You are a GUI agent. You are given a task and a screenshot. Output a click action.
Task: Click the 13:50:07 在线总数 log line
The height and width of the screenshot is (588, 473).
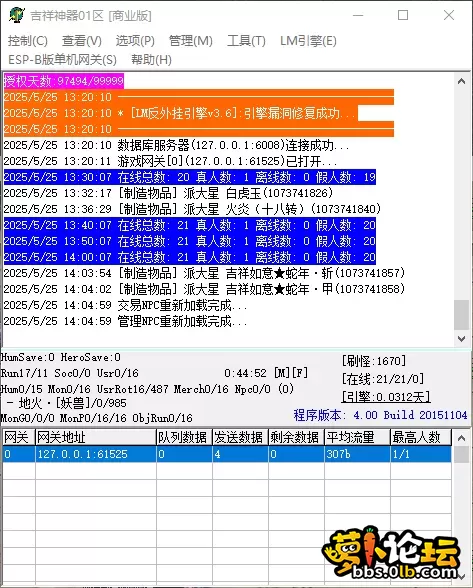190,241
